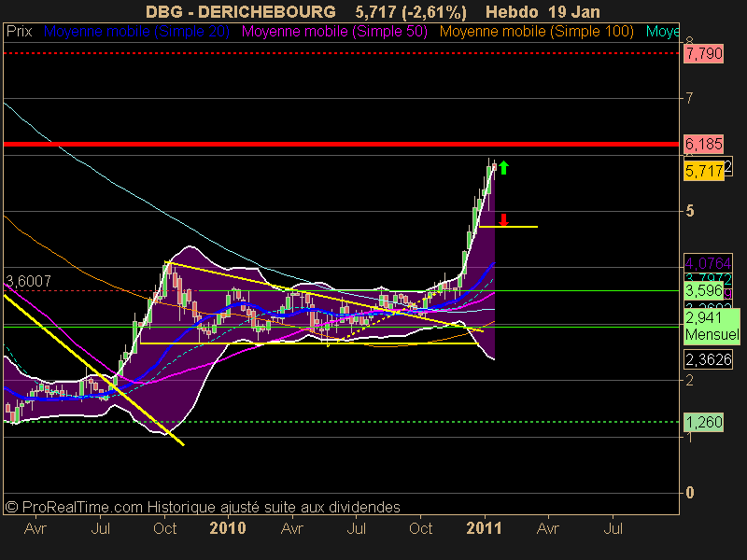747x560 pixels.
Task: Click the yellow 5,717 current price tag
Action: pos(704,171)
